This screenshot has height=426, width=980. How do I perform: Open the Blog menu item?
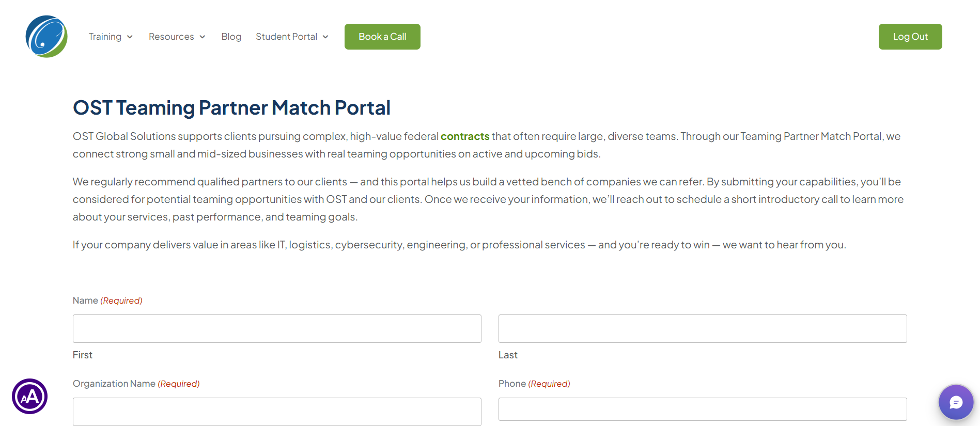(231, 37)
